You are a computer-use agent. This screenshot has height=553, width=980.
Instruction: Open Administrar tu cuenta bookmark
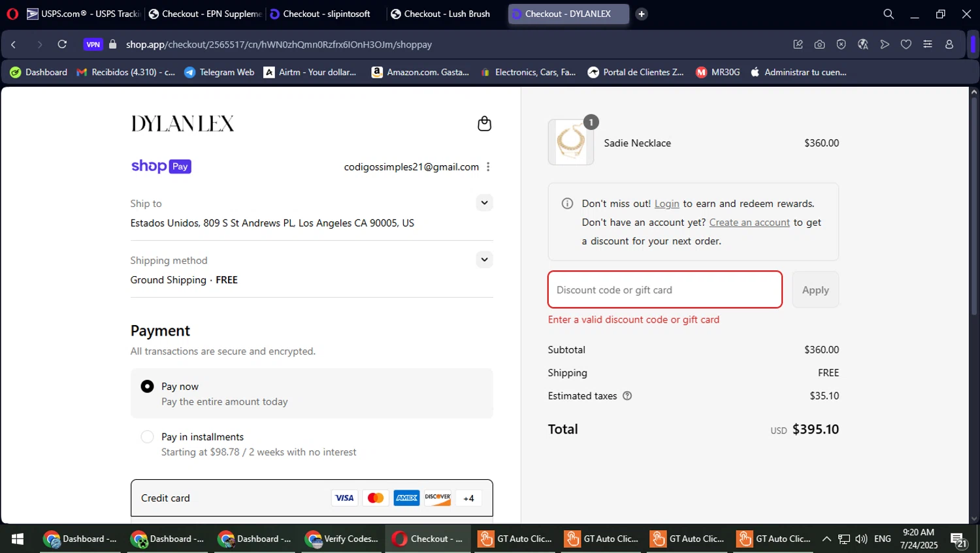coord(798,72)
